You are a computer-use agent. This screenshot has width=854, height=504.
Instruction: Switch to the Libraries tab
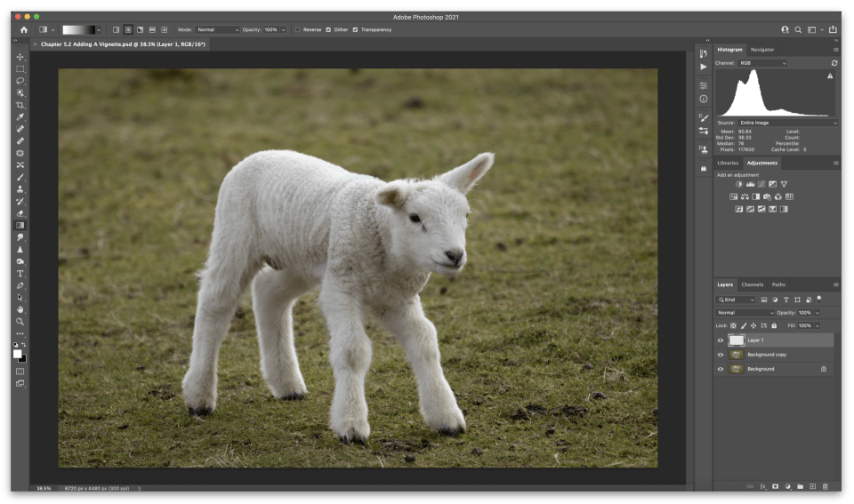[728, 163]
